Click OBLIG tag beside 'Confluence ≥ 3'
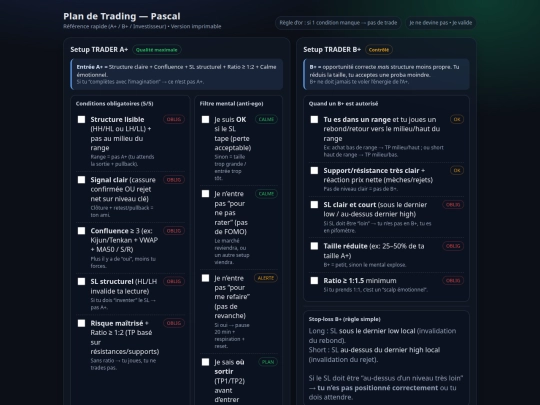The width and height of the screenshot is (540, 405). [174, 231]
